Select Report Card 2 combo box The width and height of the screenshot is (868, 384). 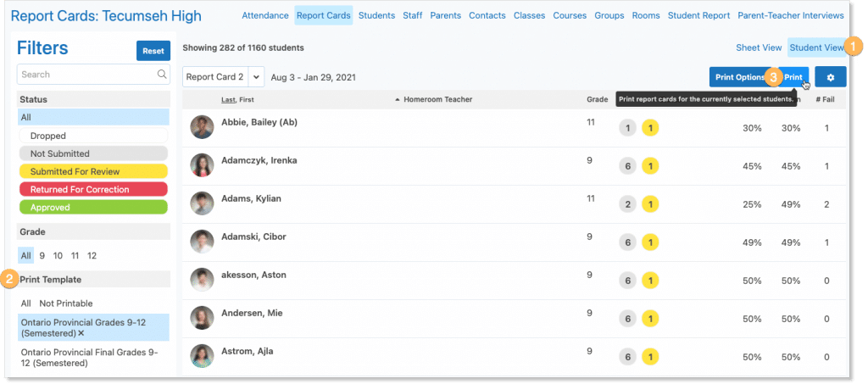click(x=224, y=77)
